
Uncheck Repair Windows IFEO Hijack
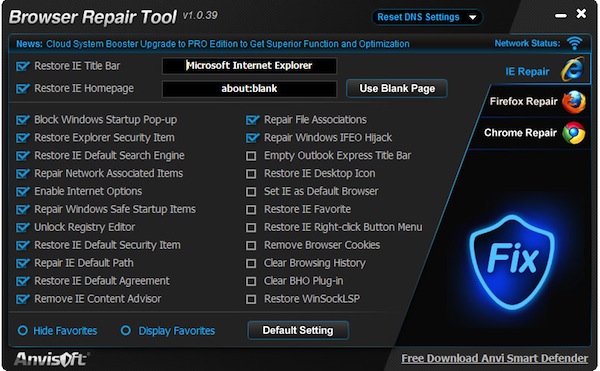pyautogui.click(x=252, y=138)
